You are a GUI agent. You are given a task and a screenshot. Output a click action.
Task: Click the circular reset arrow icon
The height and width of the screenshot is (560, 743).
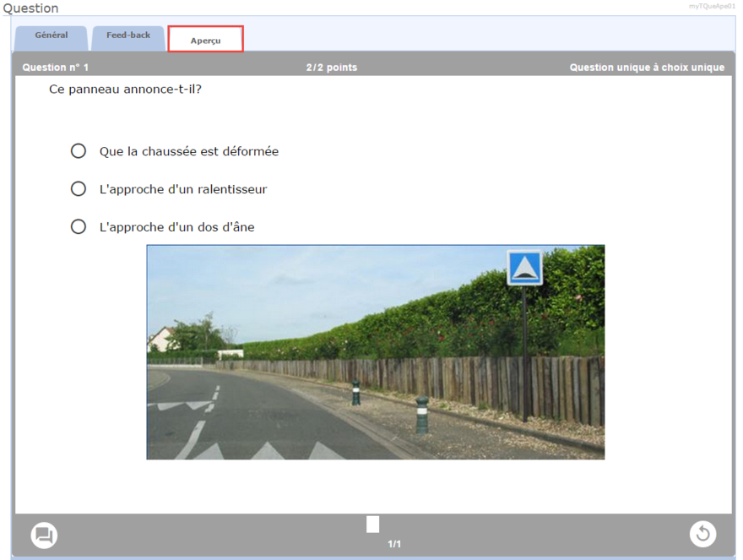[x=702, y=534]
